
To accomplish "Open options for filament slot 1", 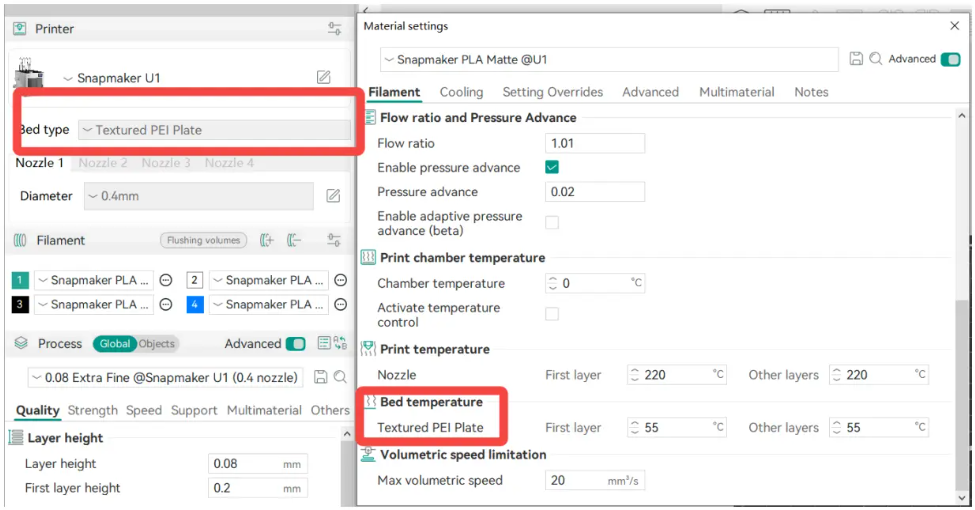I will (166, 280).
